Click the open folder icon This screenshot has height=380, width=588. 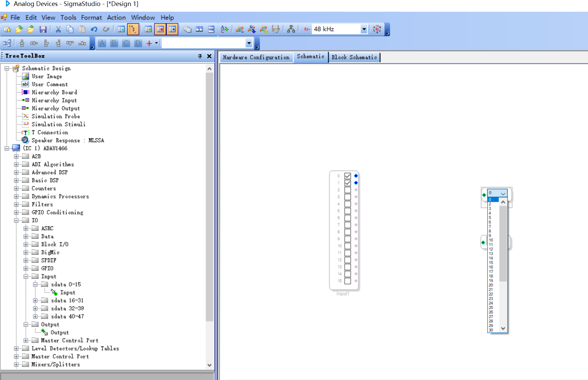19,29
